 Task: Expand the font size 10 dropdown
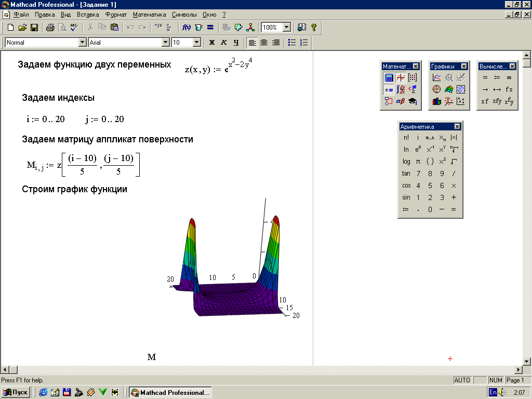coord(197,43)
